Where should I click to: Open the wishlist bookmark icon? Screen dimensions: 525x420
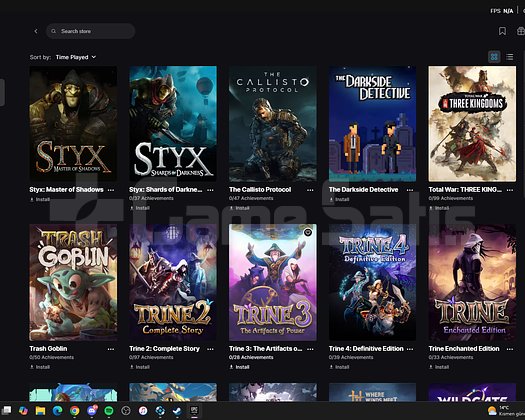click(x=502, y=31)
